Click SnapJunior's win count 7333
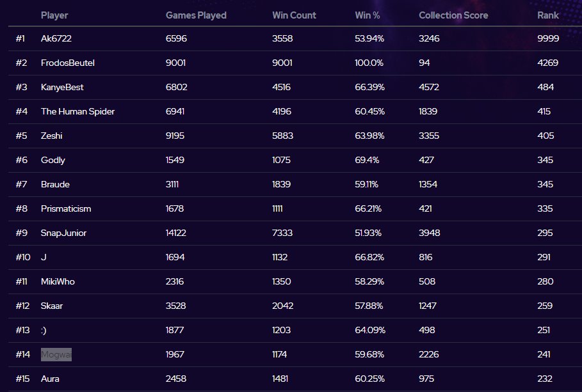Viewport: 582px width, 392px height. (x=282, y=233)
